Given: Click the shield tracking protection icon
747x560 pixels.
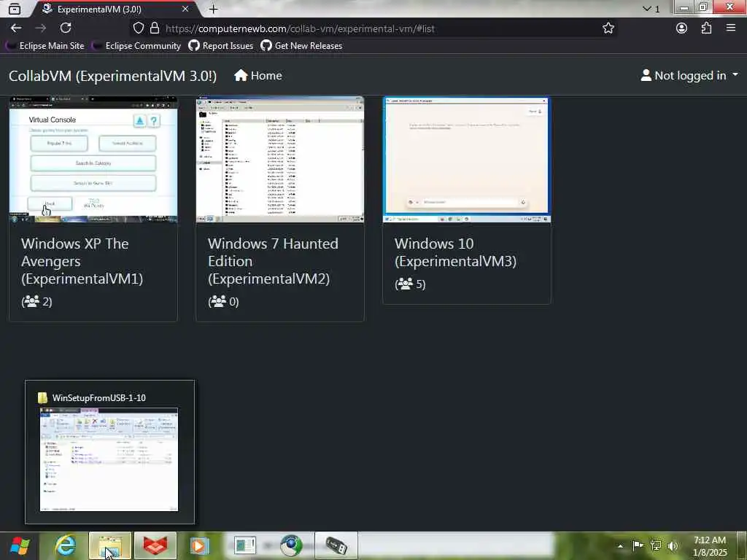Looking at the screenshot, I should click(138, 28).
